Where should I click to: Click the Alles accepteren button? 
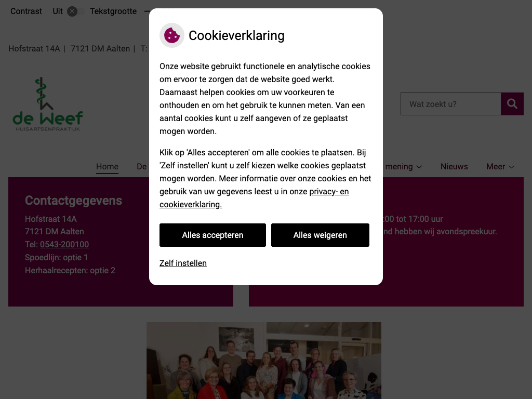[x=212, y=235]
